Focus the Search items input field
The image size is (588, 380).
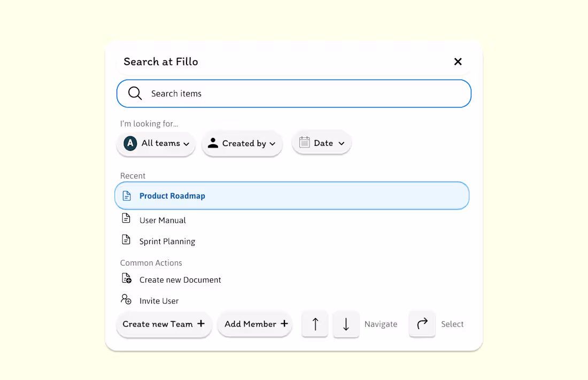point(294,94)
